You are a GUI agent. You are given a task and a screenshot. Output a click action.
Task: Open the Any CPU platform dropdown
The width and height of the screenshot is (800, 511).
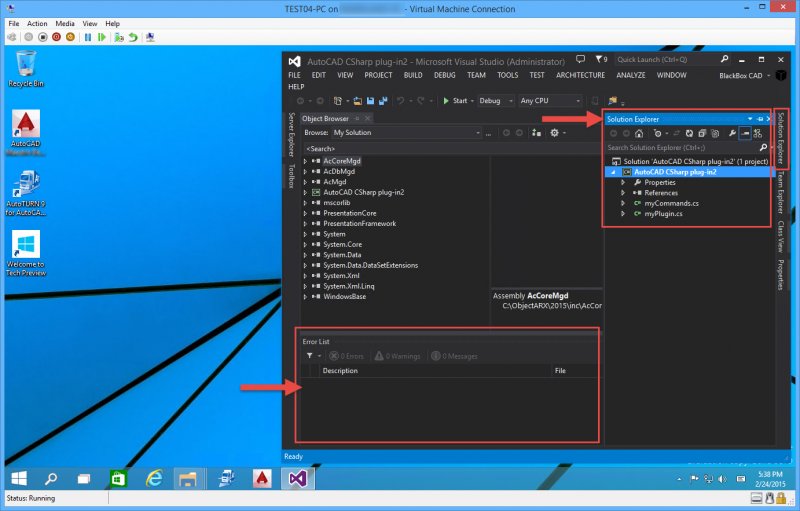pyautogui.click(x=550, y=101)
